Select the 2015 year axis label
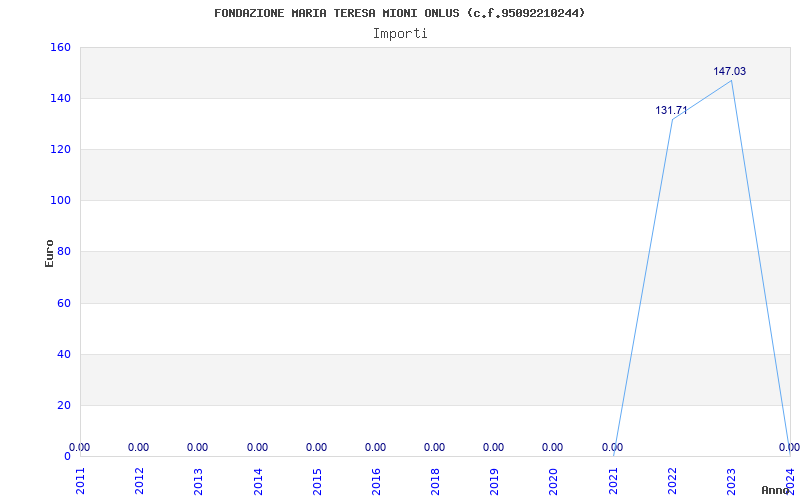 [x=317, y=481]
